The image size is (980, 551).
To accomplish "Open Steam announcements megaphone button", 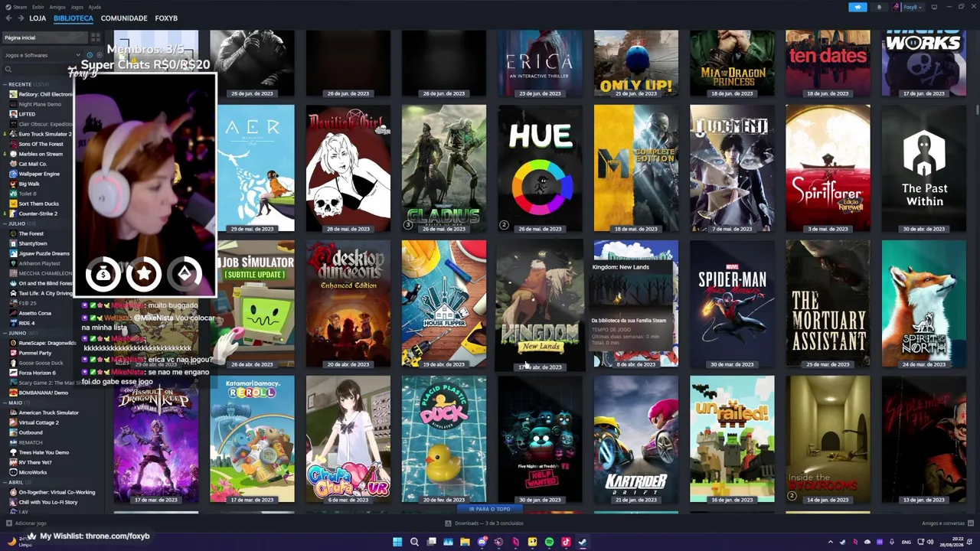I will [857, 7].
